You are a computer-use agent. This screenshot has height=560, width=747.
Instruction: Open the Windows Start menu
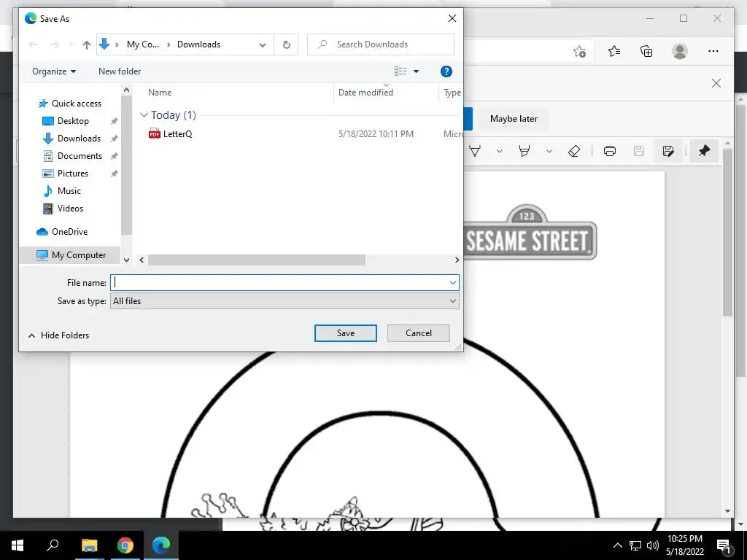pyautogui.click(x=18, y=545)
